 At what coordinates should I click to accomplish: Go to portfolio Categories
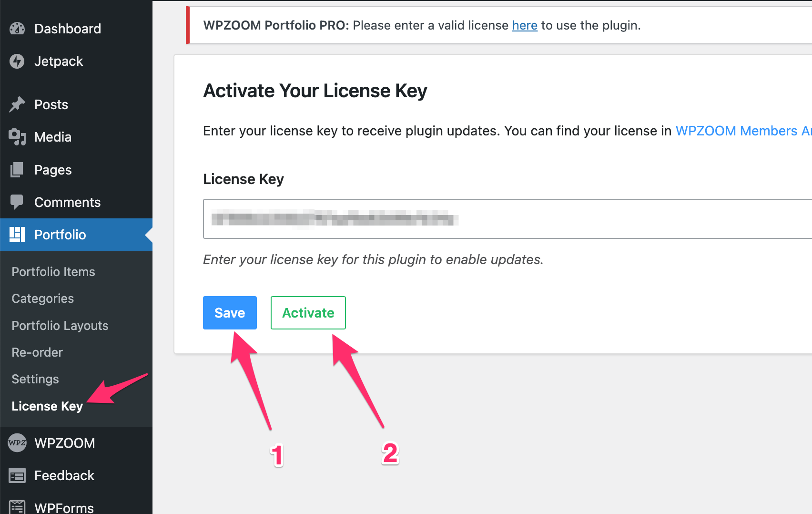43,298
